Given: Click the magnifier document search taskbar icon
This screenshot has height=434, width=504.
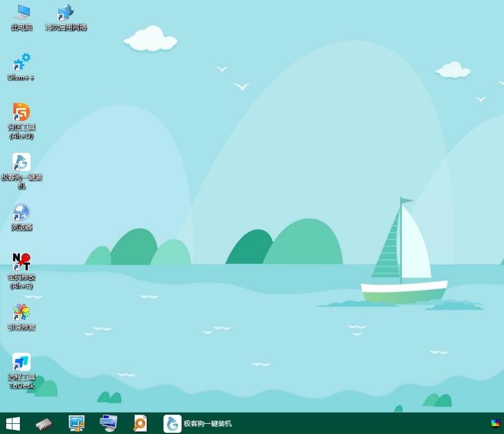Looking at the screenshot, I should tap(140, 423).
